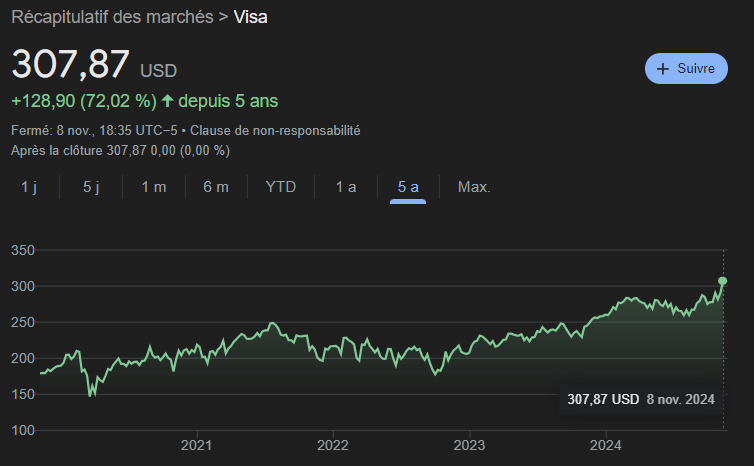Show the Max. chart range
The width and height of the screenshot is (754, 466).
(474, 187)
